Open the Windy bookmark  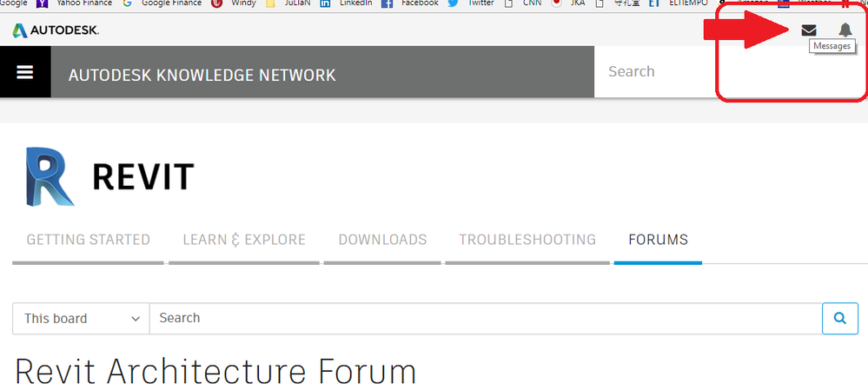(233, 3)
